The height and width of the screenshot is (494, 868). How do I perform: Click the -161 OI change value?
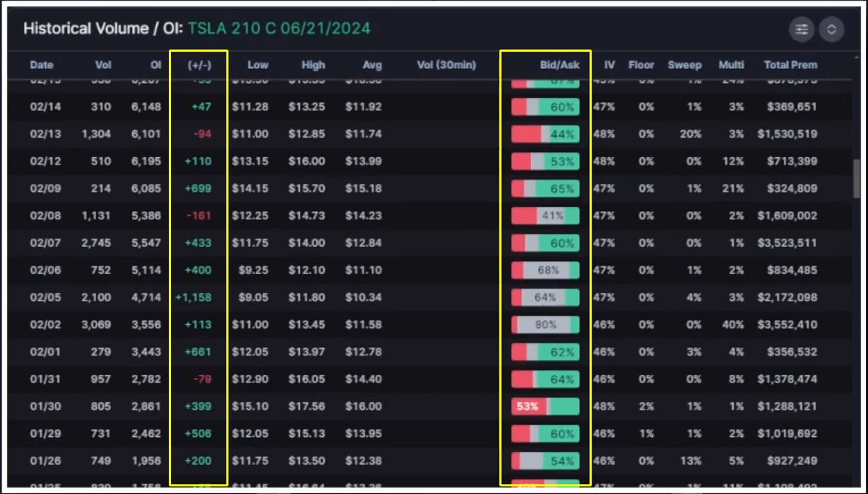tap(200, 216)
